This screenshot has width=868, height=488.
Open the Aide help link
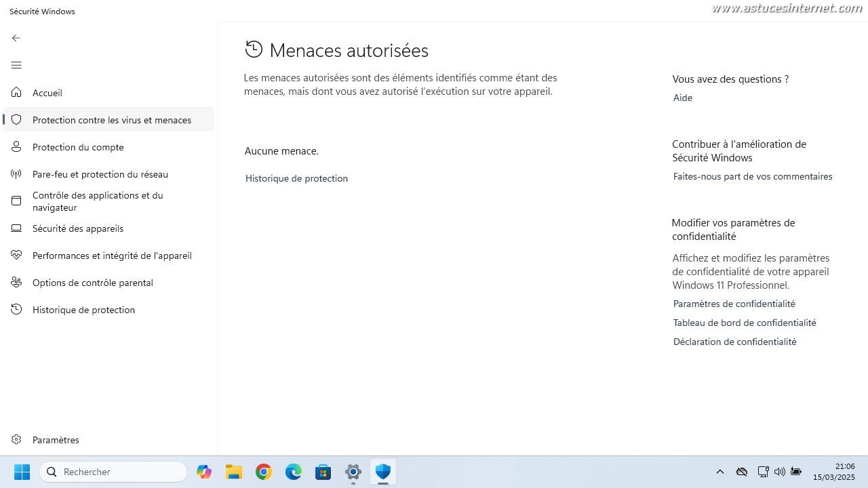coord(682,98)
